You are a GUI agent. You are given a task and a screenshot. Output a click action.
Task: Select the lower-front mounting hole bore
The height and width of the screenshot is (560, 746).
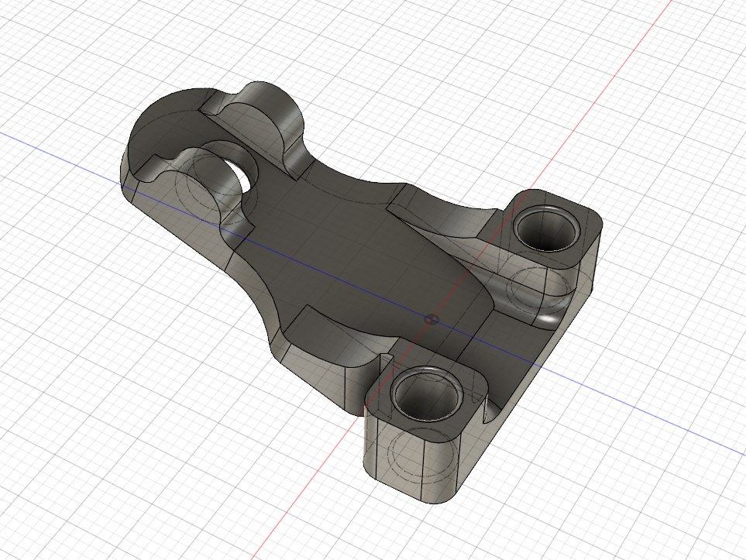(426, 394)
